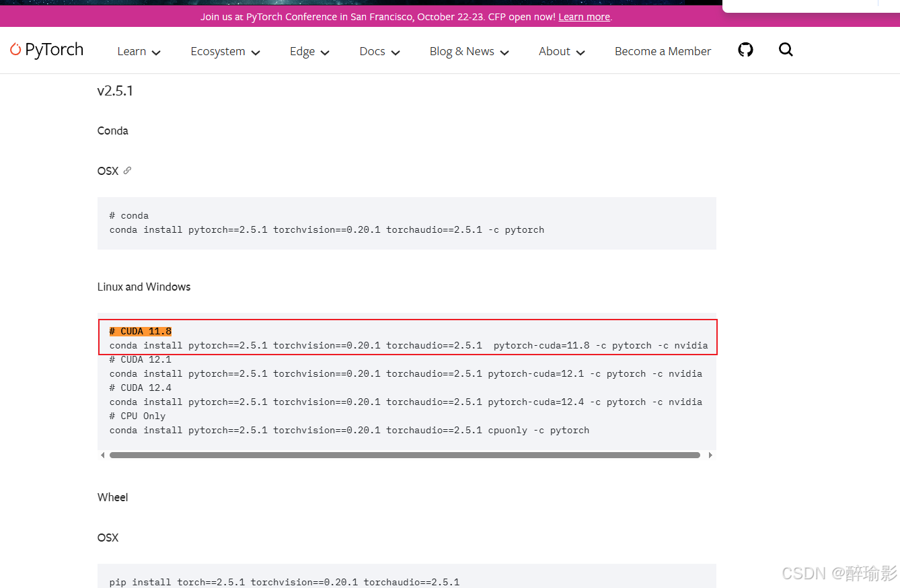Click the right arrow of the code scrollbar
Screen dimensions: 900x588
coord(710,455)
